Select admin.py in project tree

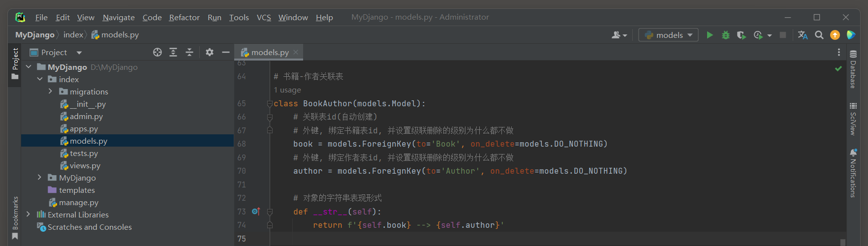tap(82, 116)
